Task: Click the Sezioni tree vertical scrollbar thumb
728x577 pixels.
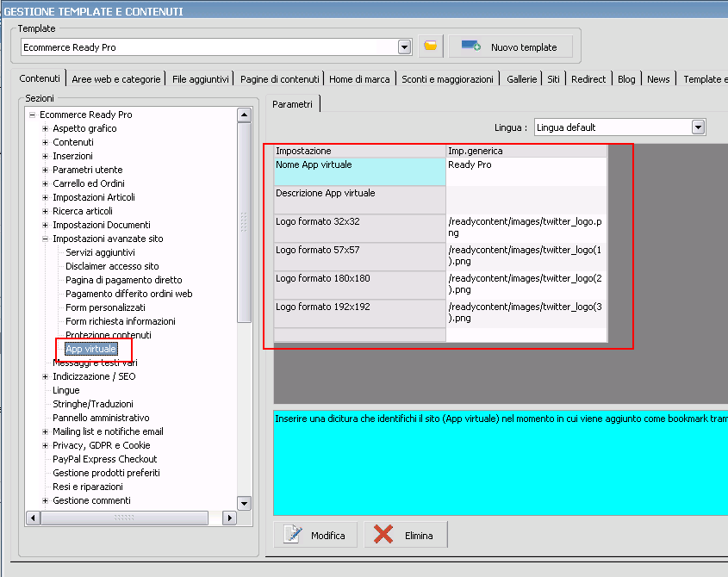Action: pos(244,222)
